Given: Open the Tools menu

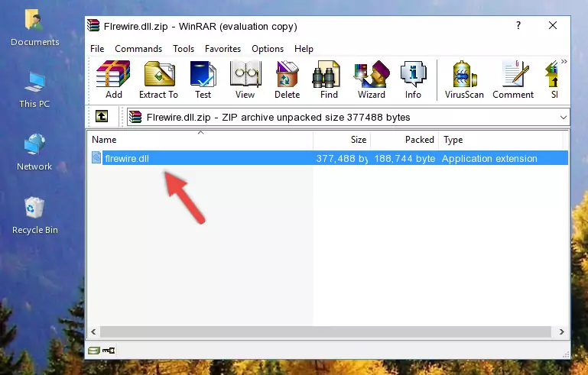Looking at the screenshot, I should (184, 49).
